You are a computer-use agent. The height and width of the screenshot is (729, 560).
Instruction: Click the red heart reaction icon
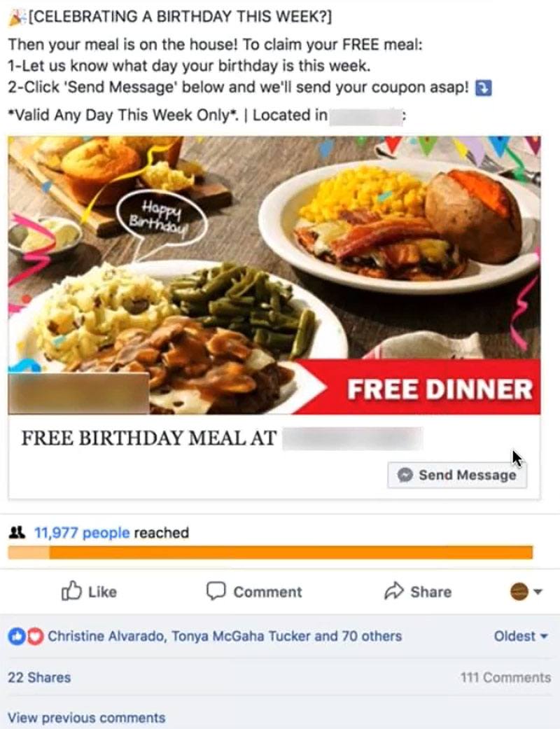34,636
